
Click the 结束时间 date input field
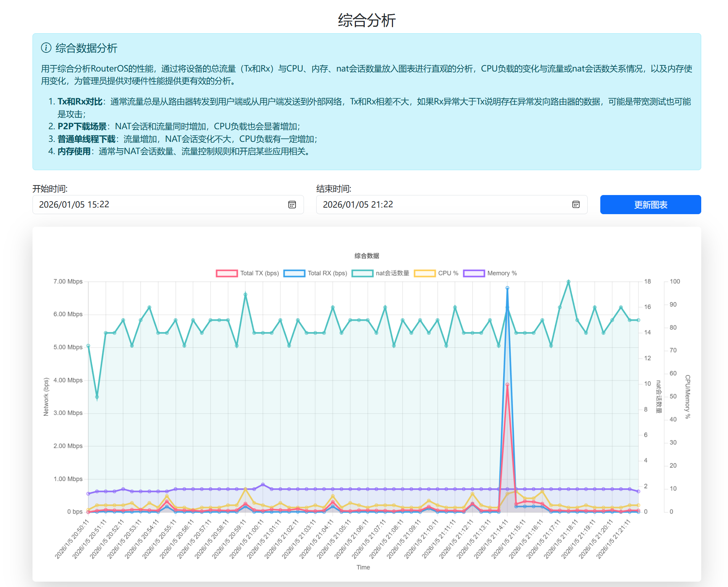(x=444, y=205)
